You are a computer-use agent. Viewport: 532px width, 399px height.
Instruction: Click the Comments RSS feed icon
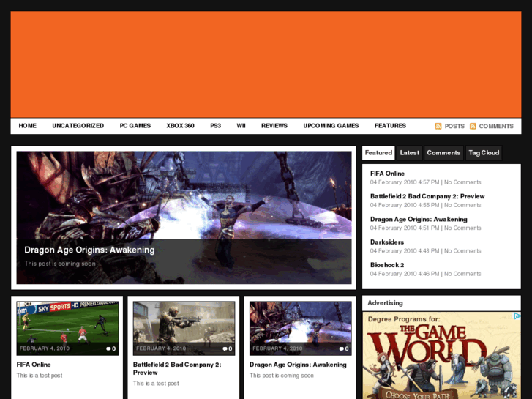(473, 126)
